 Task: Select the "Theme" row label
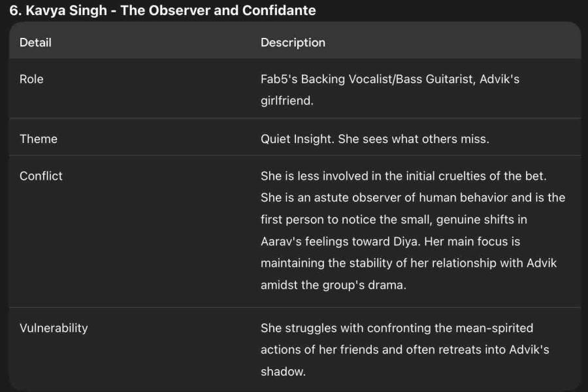click(39, 139)
